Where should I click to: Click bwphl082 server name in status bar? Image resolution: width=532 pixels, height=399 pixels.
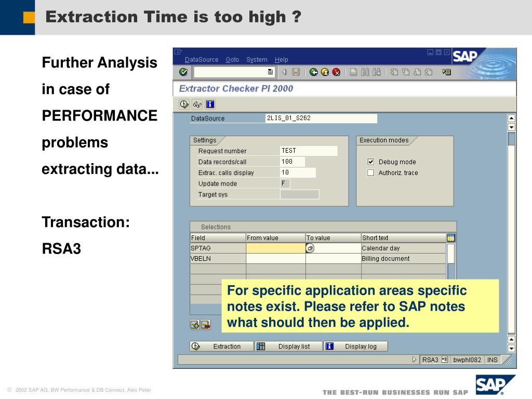[467, 360]
